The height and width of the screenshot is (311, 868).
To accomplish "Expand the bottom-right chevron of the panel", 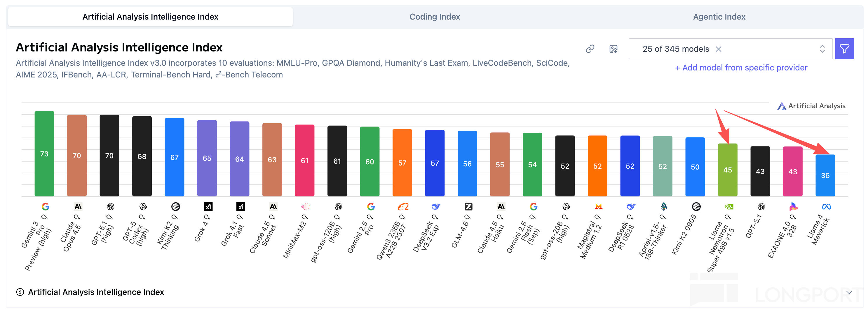I will tap(849, 292).
